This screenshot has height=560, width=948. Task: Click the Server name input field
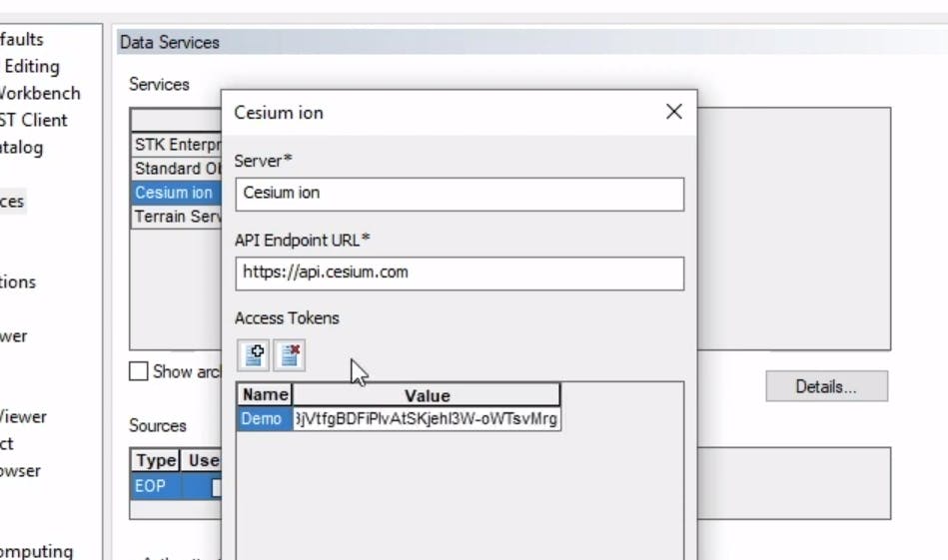tap(460, 194)
